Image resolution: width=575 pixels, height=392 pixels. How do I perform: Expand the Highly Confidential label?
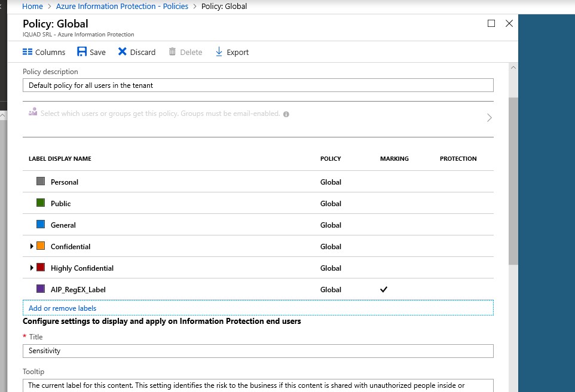pos(32,268)
